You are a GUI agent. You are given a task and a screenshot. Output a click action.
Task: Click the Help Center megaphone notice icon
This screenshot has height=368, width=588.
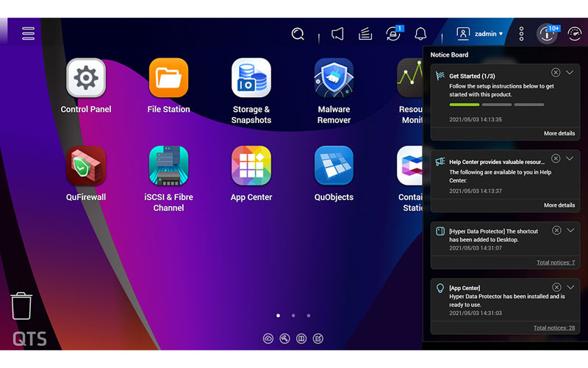440,161
